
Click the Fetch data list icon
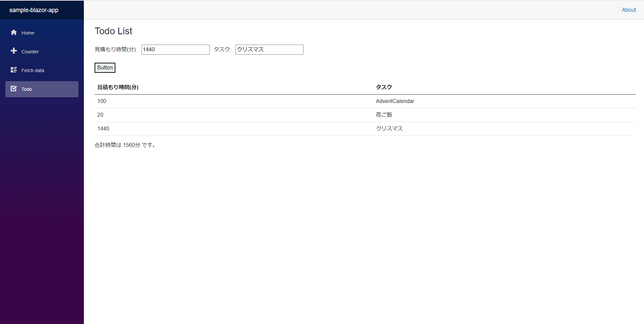tap(14, 70)
